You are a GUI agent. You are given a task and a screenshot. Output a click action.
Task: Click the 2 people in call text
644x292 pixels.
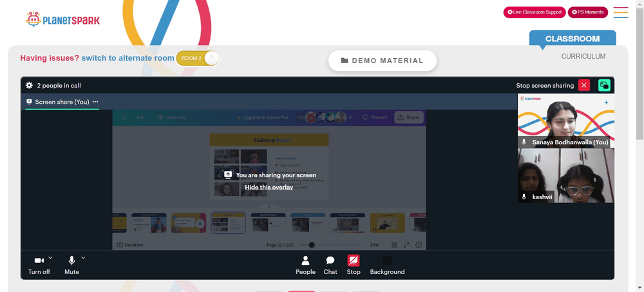point(59,86)
